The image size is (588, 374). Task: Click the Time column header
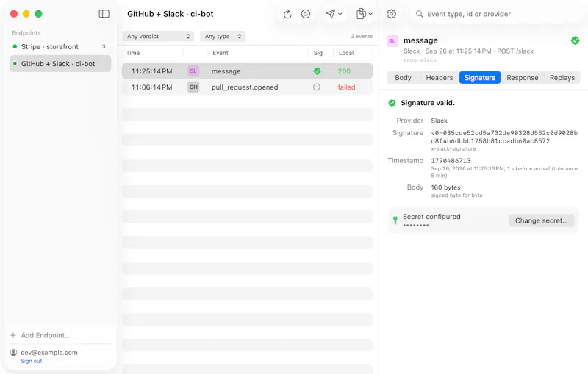[x=133, y=53]
